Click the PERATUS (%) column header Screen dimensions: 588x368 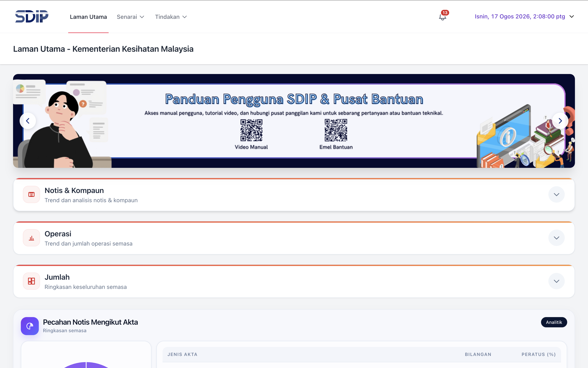click(539, 354)
